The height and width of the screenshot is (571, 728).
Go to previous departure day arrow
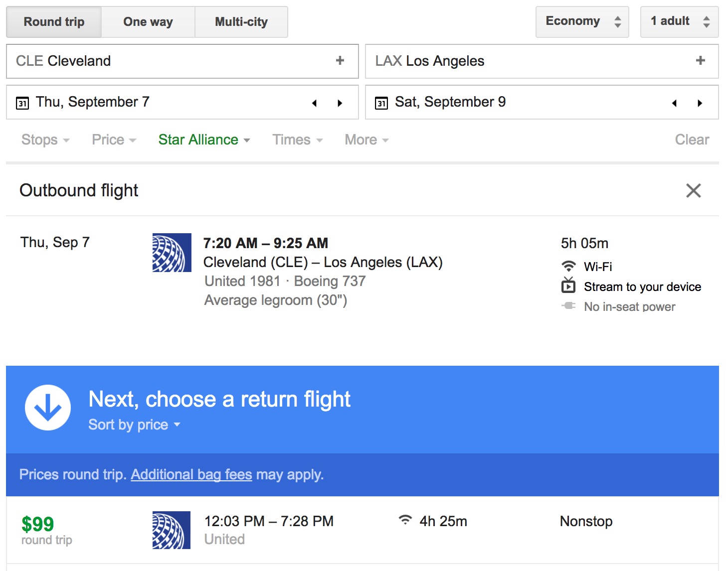tap(314, 103)
